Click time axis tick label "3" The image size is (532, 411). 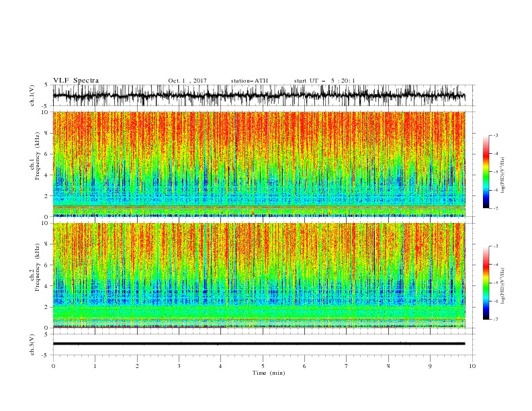pyautogui.click(x=179, y=366)
